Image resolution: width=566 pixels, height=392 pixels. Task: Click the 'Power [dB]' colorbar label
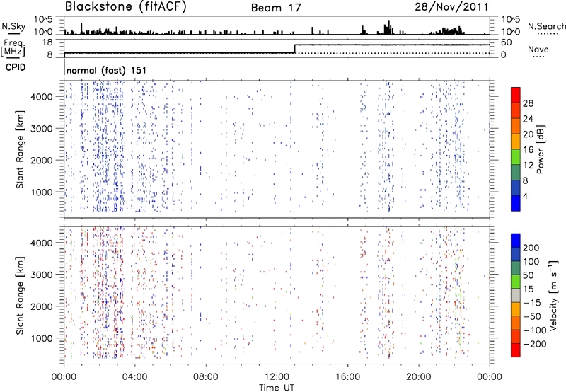click(540, 149)
